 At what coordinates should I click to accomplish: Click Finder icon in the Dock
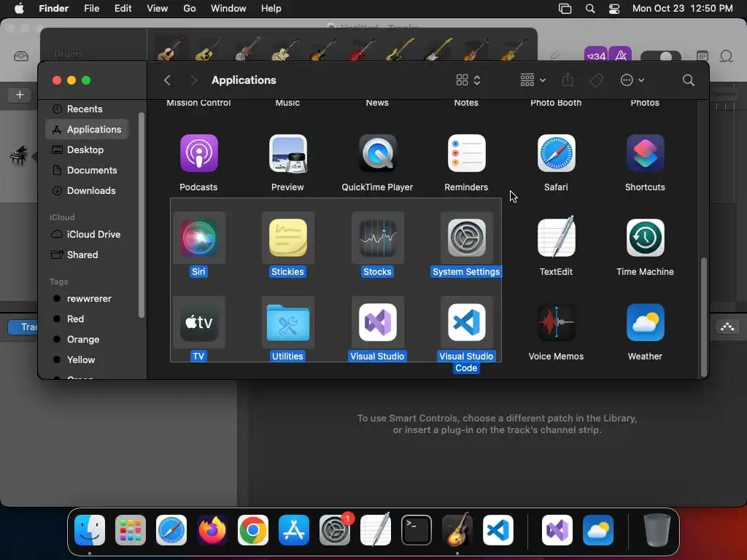tap(90, 530)
